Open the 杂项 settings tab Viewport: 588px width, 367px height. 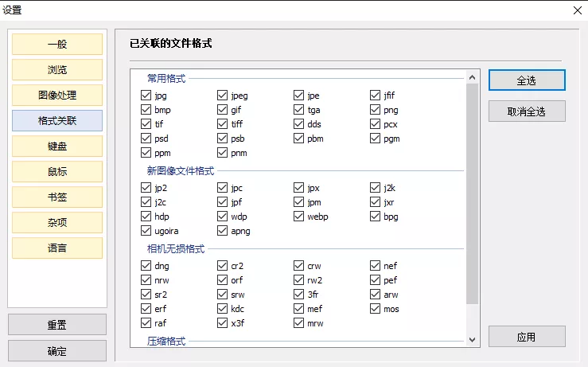[57, 223]
